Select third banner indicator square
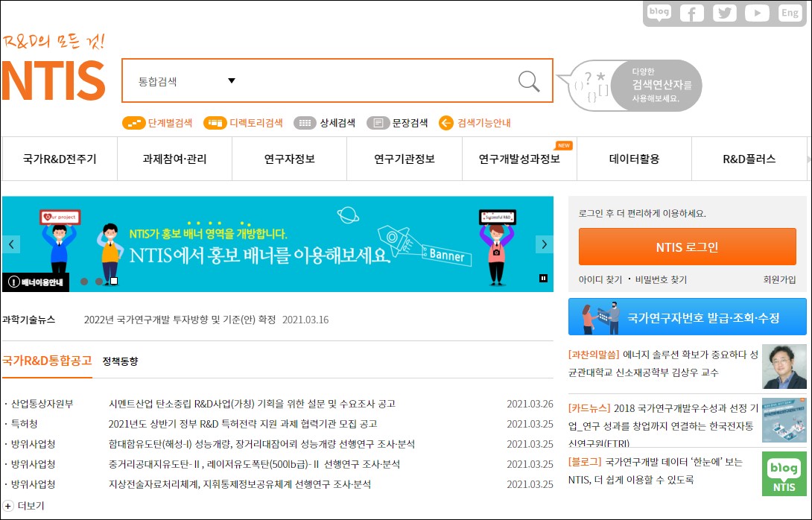The image size is (812, 520). pyautogui.click(x=114, y=282)
